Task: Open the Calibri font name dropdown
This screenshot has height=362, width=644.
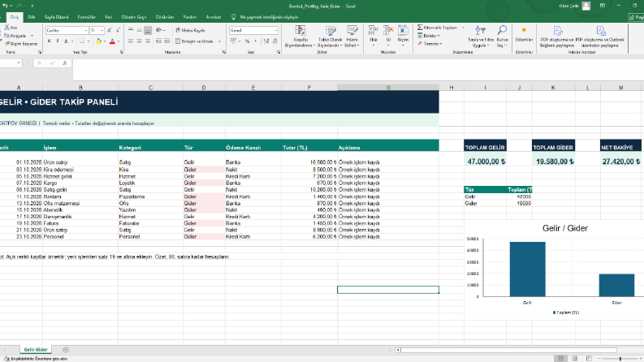Action: pyautogui.click(x=86, y=30)
